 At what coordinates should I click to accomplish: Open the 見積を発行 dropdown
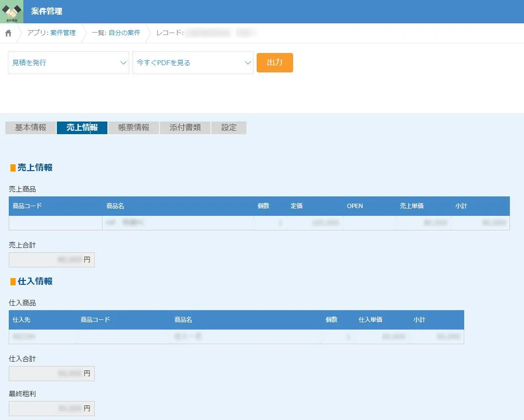coord(69,63)
